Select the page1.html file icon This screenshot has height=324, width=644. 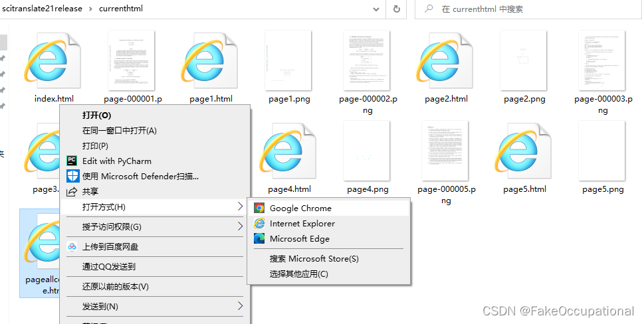[209, 60]
